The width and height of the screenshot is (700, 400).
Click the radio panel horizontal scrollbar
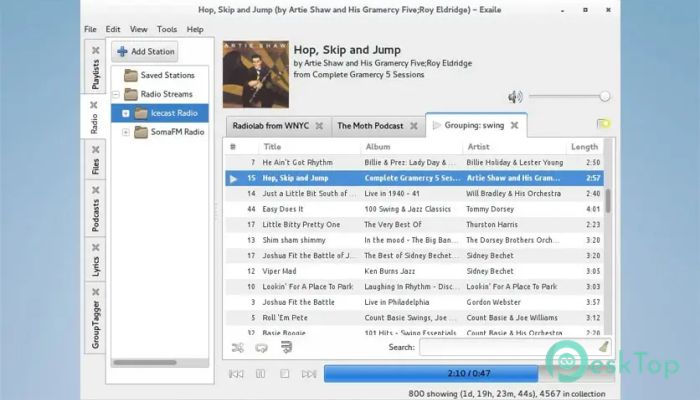[145, 362]
